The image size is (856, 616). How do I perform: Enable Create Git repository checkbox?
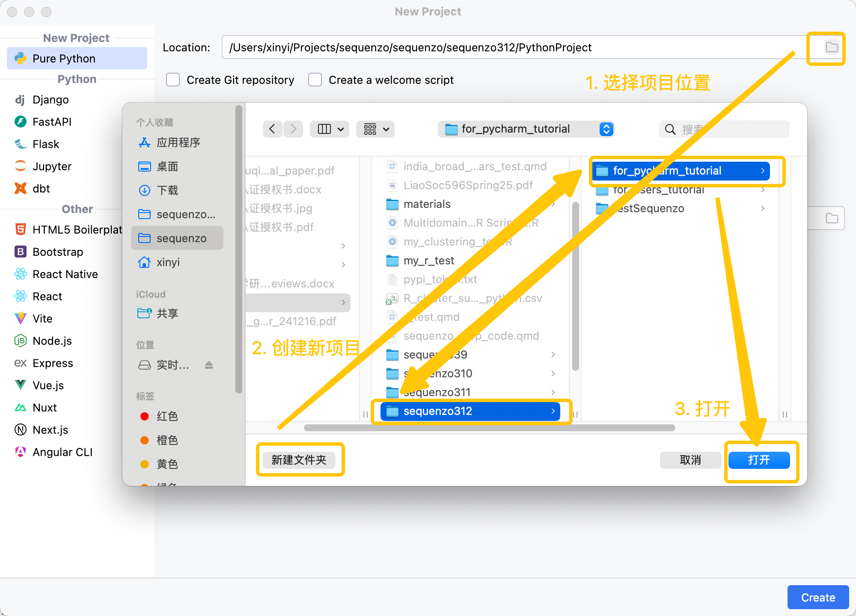[x=173, y=80]
